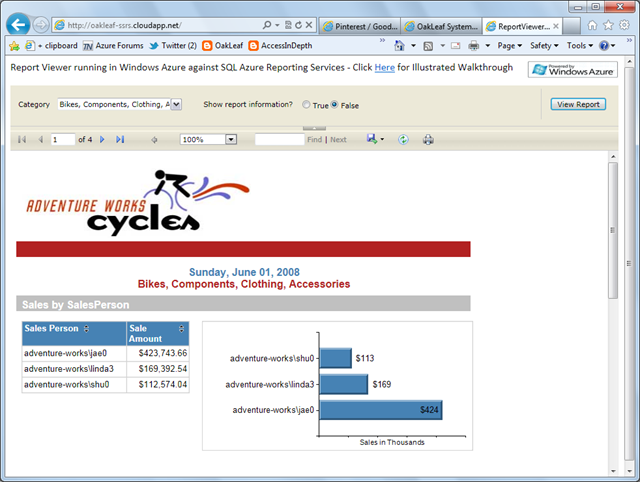The image size is (640, 482).
Task: Open the Tools menu dropdown
Action: click(580, 46)
